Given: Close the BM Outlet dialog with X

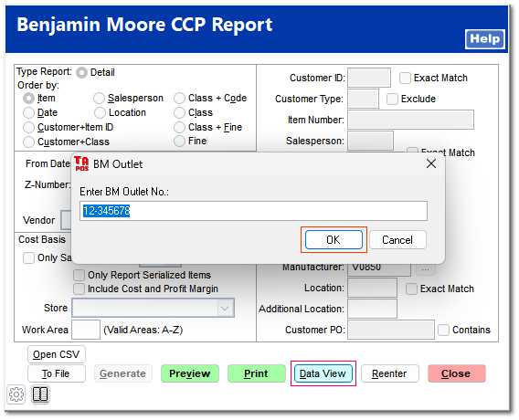Looking at the screenshot, I should coord(431,163).
